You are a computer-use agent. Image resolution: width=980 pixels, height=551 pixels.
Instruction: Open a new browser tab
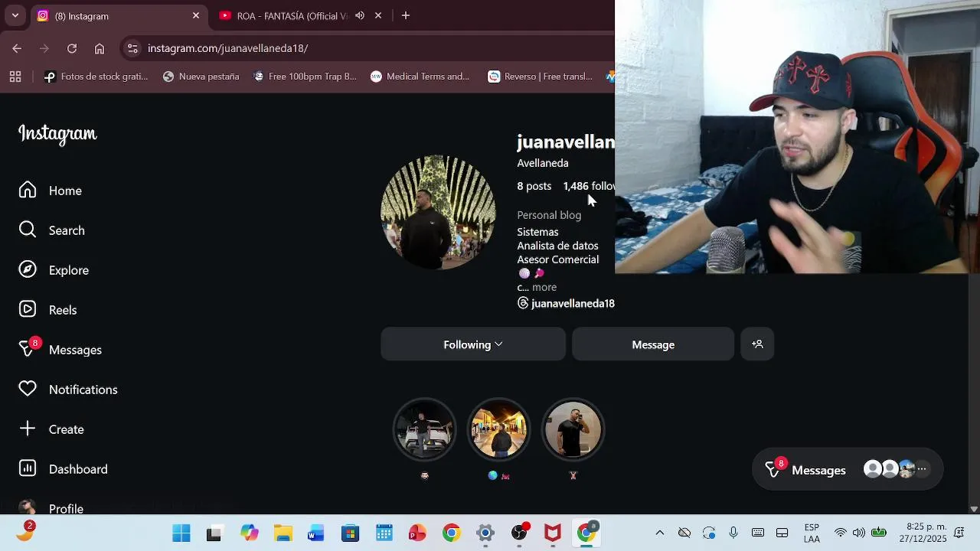pos(406,15)
